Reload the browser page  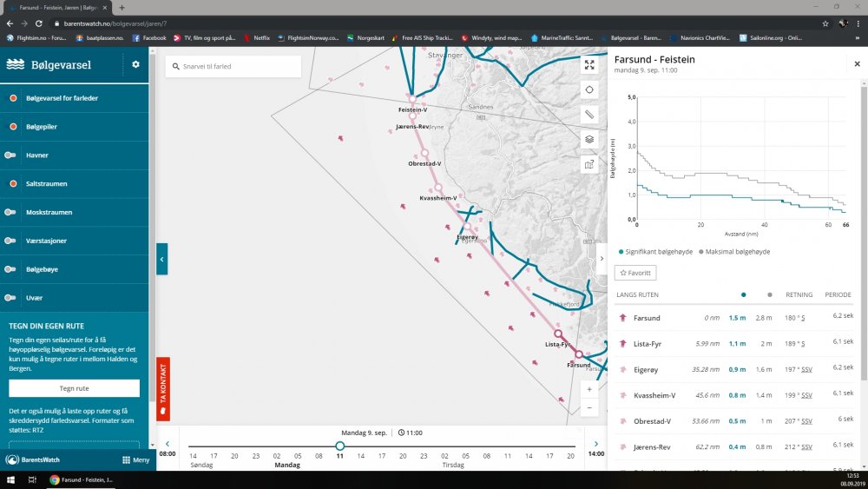(x=39, y=23)
